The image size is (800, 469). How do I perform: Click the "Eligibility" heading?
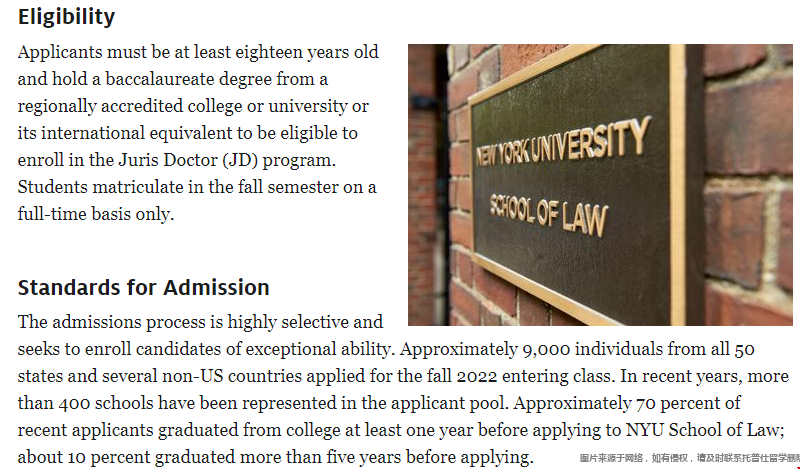pyautogui.click(x=66, y=17)
